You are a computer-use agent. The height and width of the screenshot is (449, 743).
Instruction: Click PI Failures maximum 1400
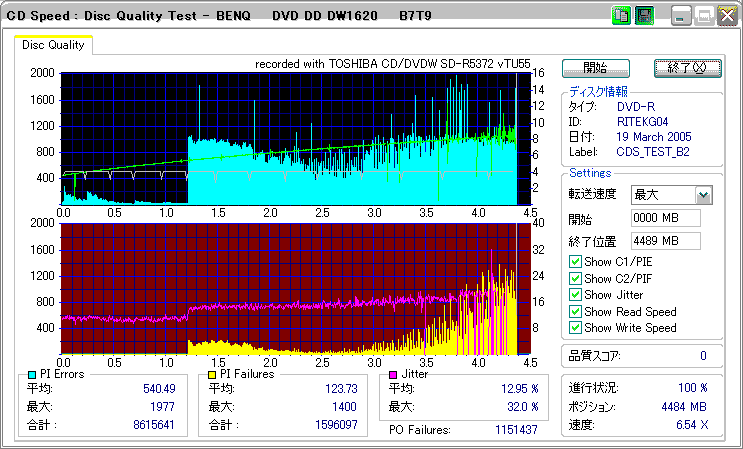pos(344,407)
